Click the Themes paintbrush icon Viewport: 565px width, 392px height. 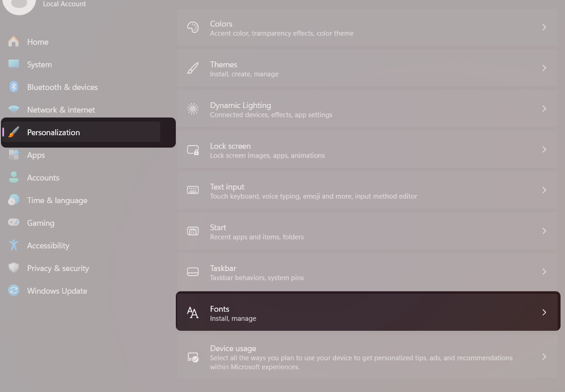click(193, 68)
